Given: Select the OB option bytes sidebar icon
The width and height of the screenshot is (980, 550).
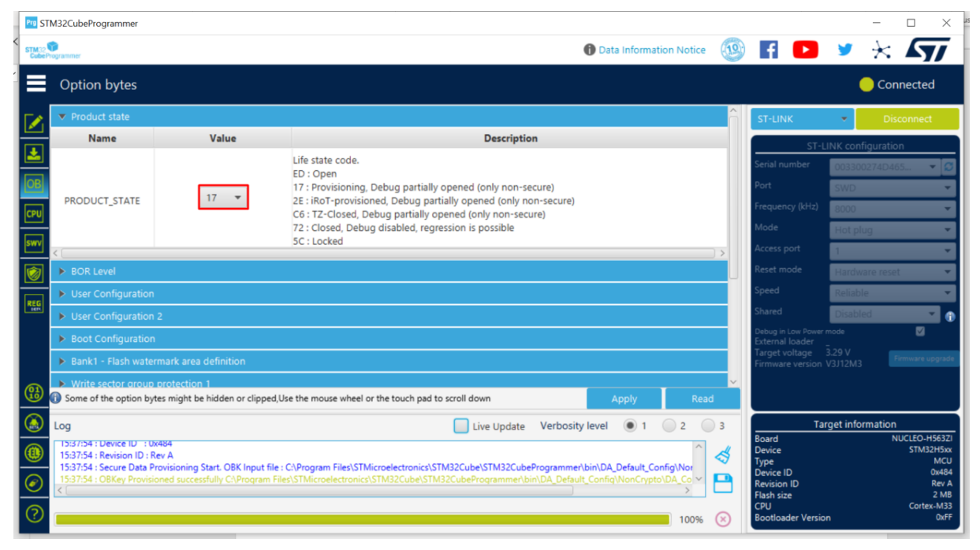Looking at the screenshot, I should 33,183.
